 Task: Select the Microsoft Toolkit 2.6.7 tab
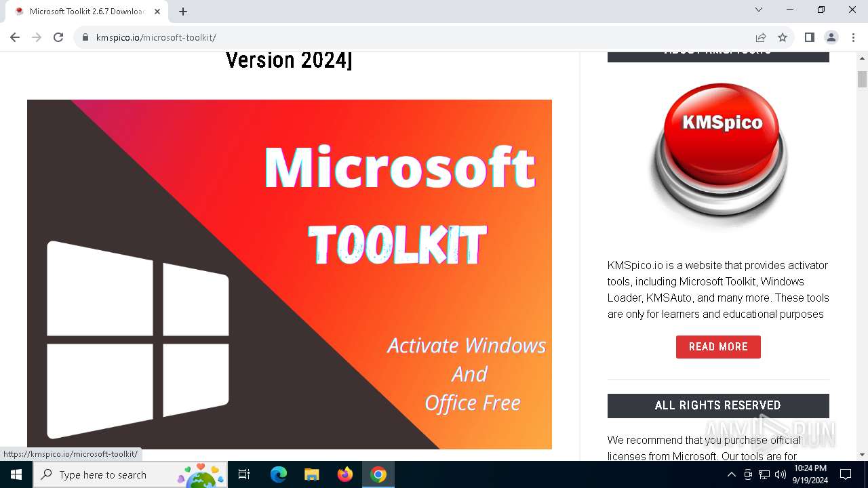coord(86,12)
